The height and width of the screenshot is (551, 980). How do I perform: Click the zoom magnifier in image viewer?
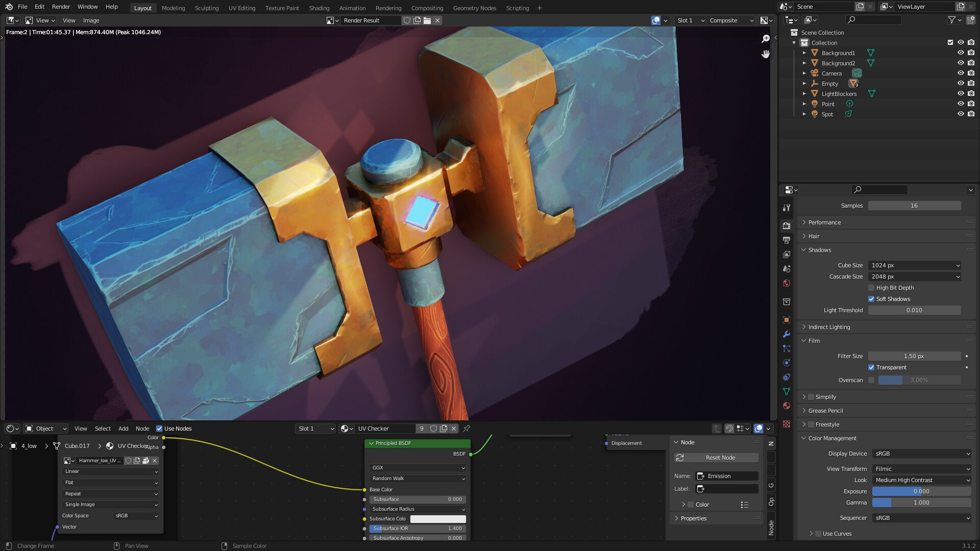[x=766, y=39]
